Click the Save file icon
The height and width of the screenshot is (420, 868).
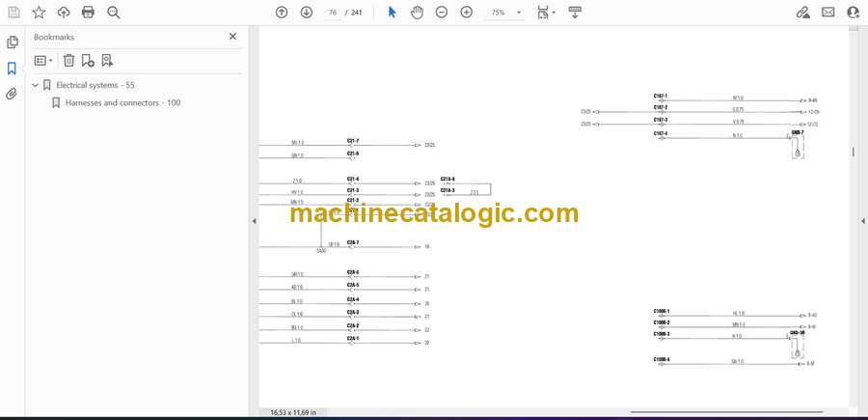coord(14,13)
